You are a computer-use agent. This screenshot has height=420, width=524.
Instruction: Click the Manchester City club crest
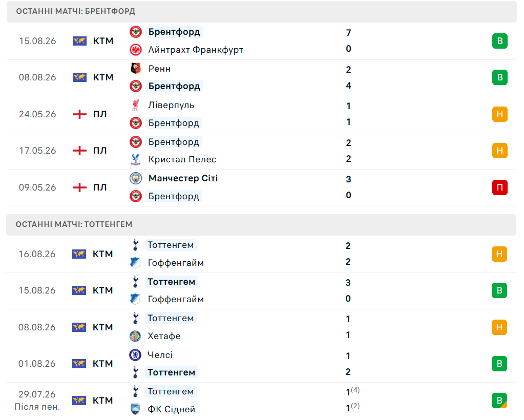coord(136,178)
